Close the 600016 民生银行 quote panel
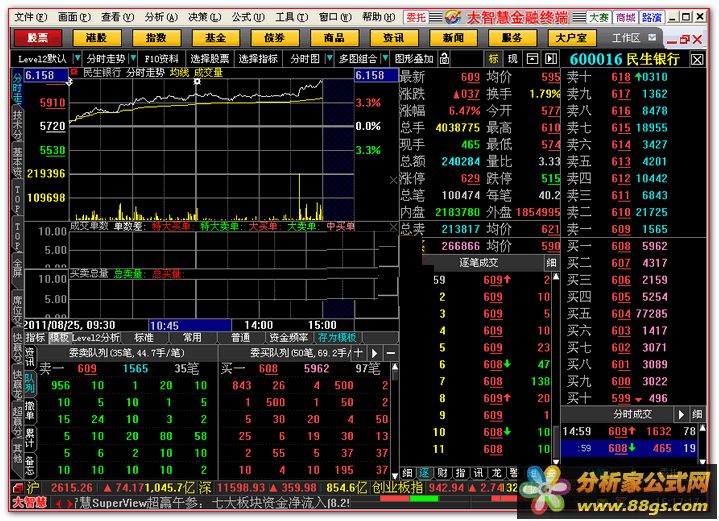Viewport: 719px width, 521px height. click(x=697, y=60)
